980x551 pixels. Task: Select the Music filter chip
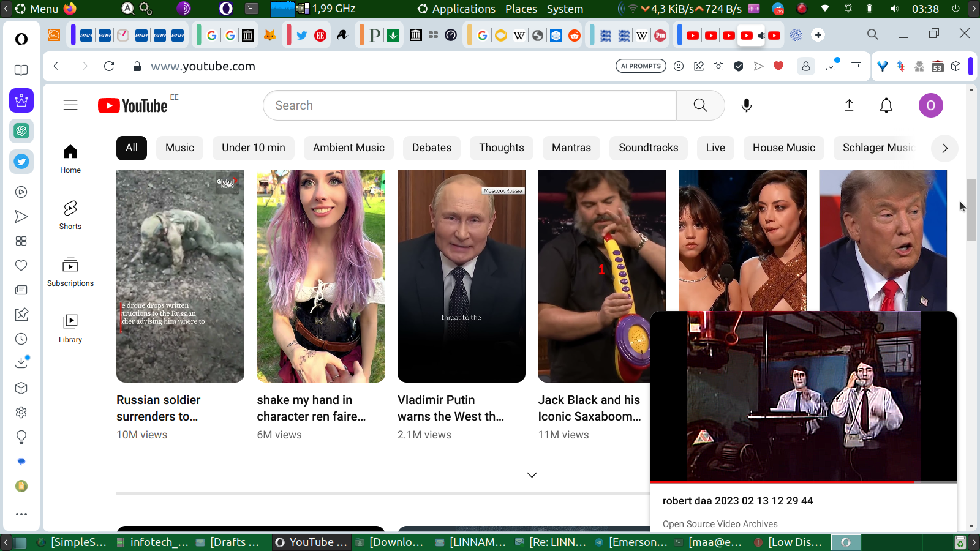click(x=179, y=148)
